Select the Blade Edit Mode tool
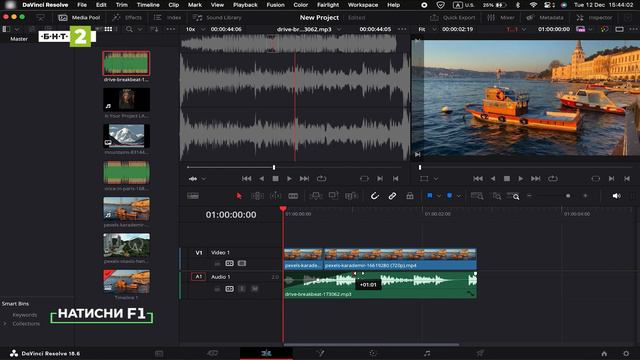Image resolution: width=640 pixels, height=360 pixels. point(293,196)
